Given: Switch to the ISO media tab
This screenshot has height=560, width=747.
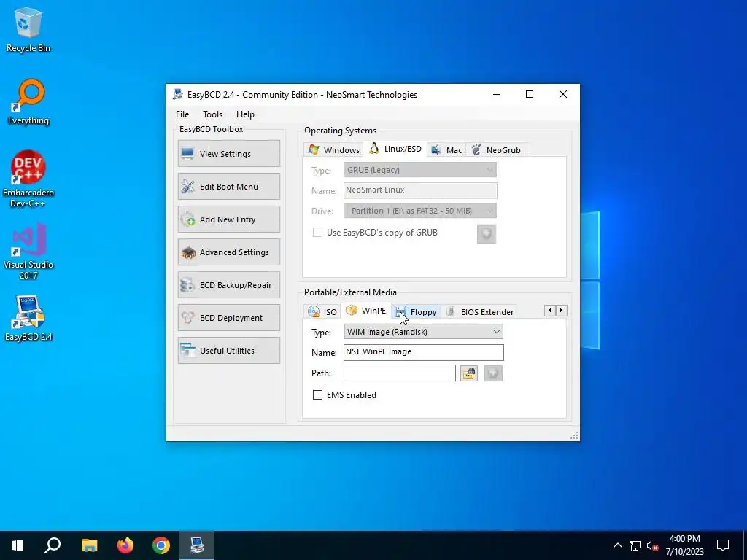Looking at the screenshot, I should 322,311.
